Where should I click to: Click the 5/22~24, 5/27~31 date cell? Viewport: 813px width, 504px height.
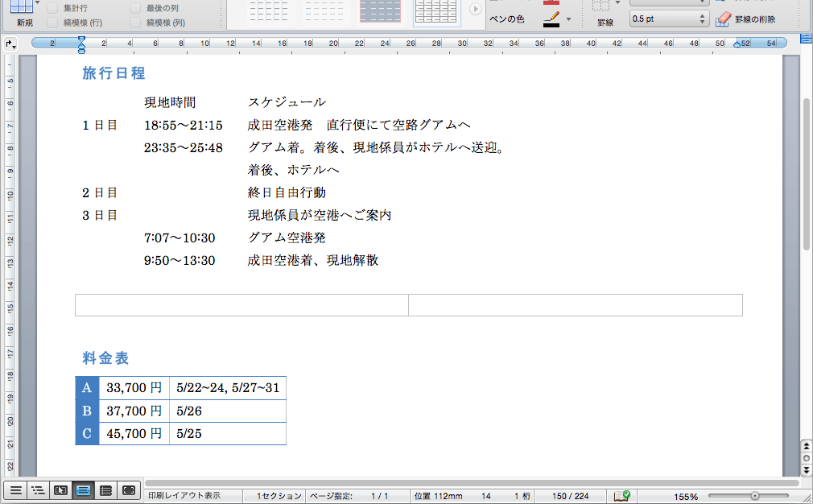coord(228,388)
